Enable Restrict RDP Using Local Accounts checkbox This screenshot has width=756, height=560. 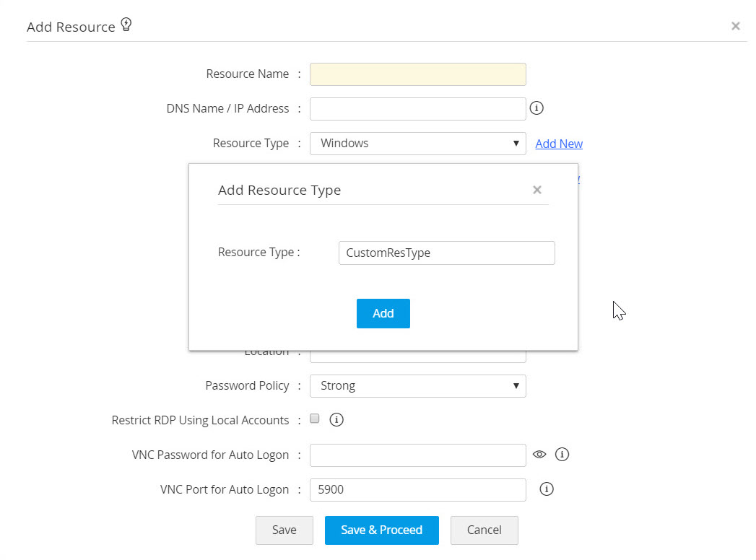(x=314, y=419)
